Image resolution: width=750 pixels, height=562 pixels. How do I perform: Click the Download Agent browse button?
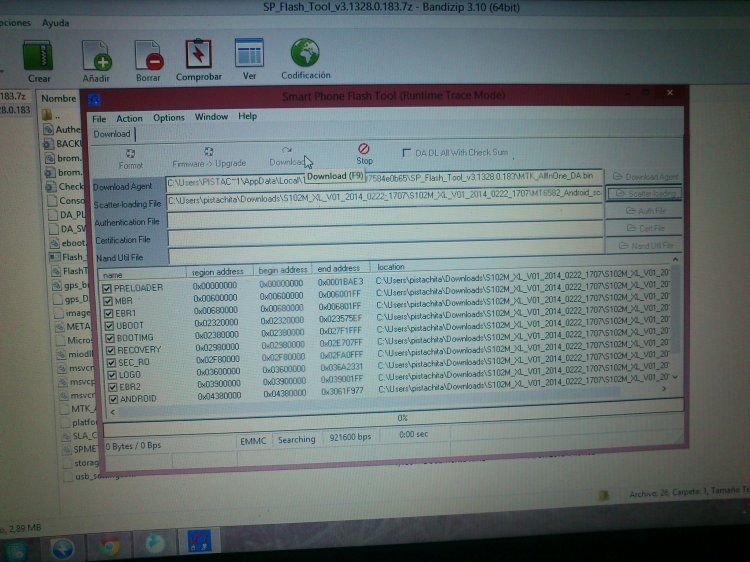(645, 177)
